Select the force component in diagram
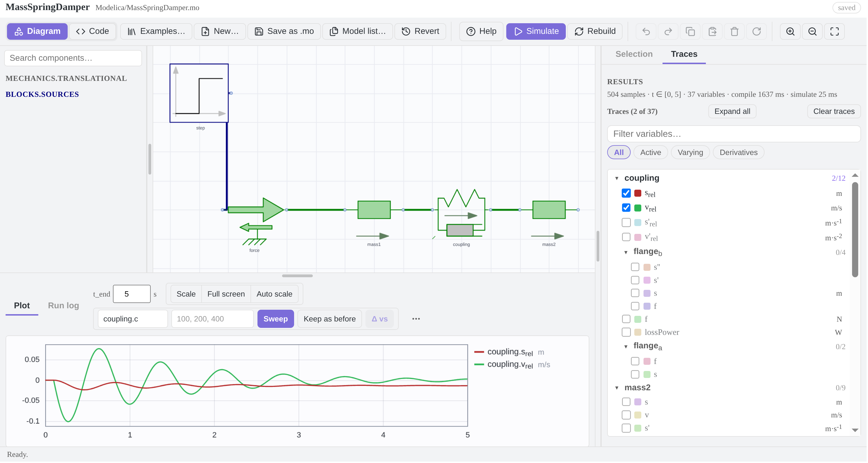This screenshot has width=868, height=463. (256, 210)
